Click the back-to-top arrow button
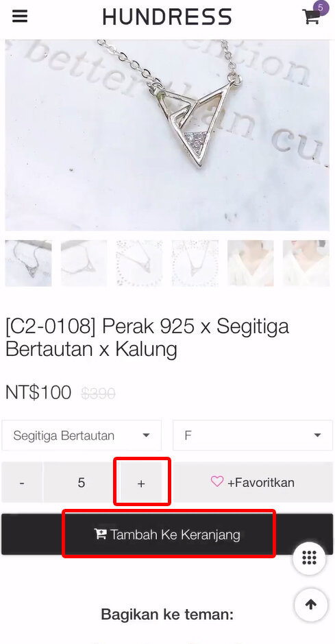Screen dimensions: 335x644 pos(311,605)
